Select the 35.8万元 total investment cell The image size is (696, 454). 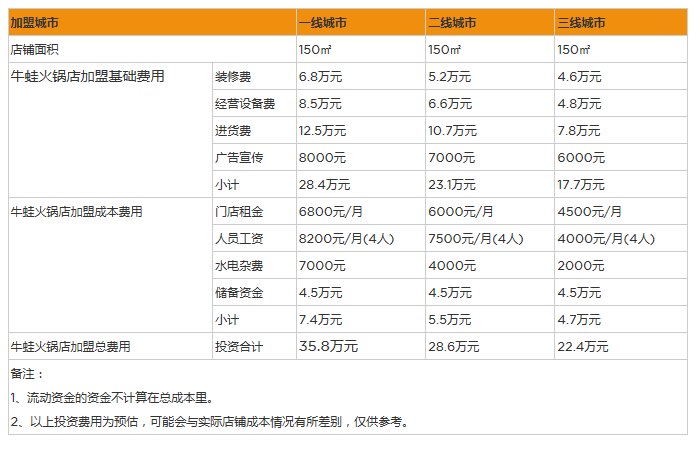[328, 346]
